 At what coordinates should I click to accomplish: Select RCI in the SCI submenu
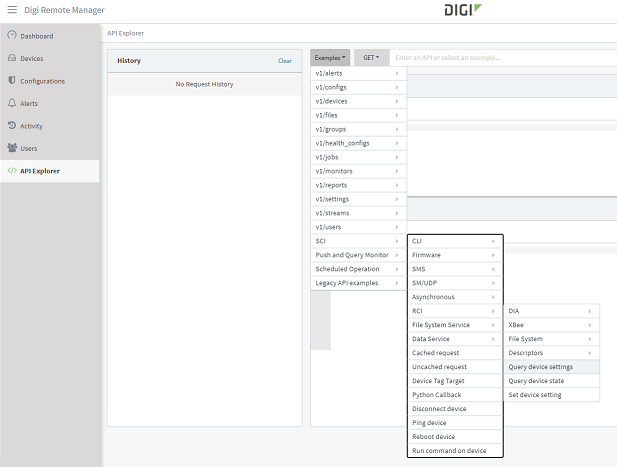(455, 311)
